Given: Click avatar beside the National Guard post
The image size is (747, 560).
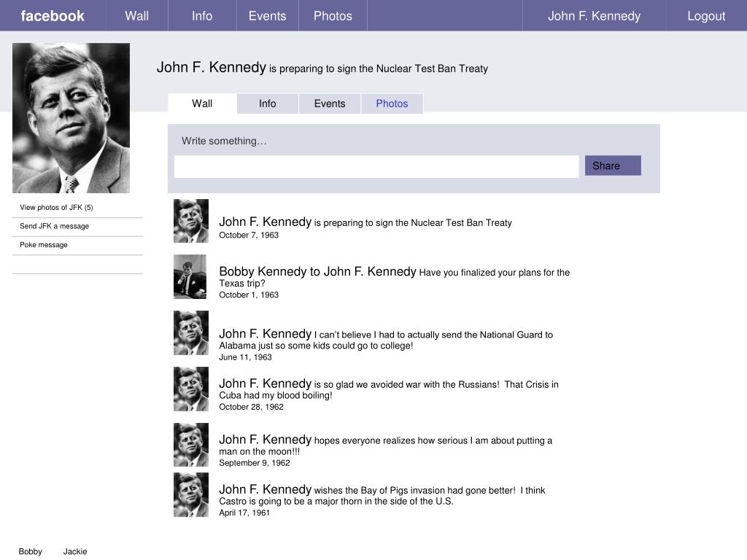Looking at the screenshot, I should [x=191, y=332].
